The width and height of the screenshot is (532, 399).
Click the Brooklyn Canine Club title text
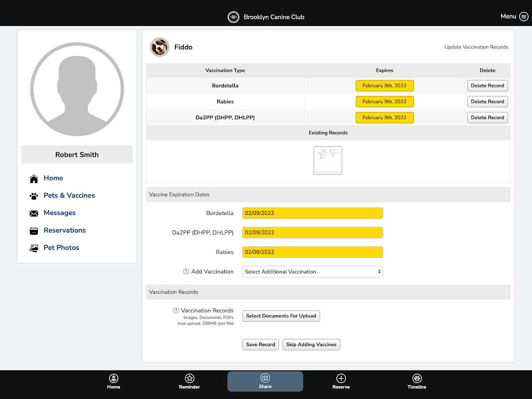[274, 17]
